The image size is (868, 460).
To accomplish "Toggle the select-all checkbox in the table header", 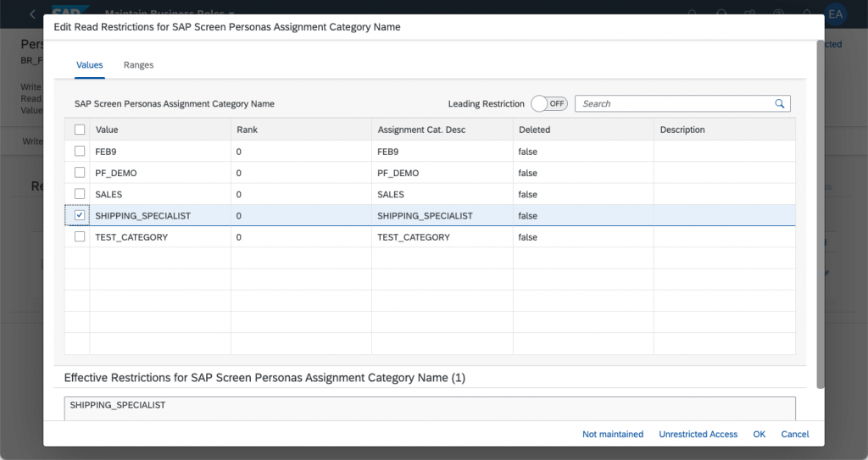I will coord(80,130).
